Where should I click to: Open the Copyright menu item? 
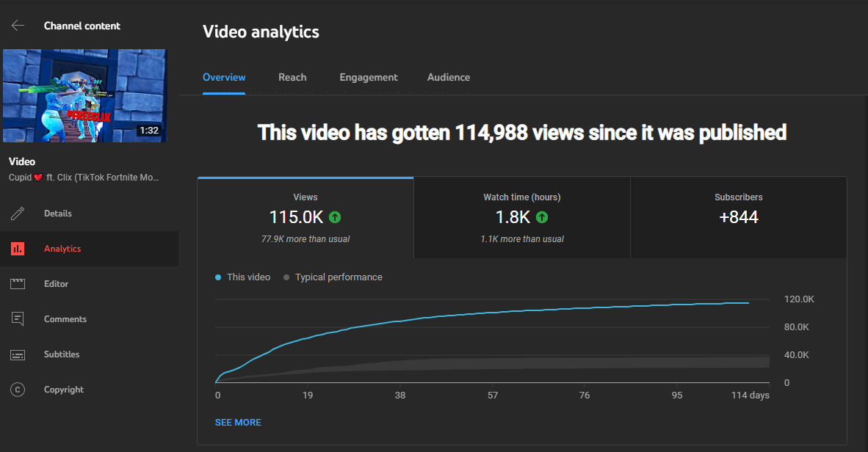tap(64, 390)
